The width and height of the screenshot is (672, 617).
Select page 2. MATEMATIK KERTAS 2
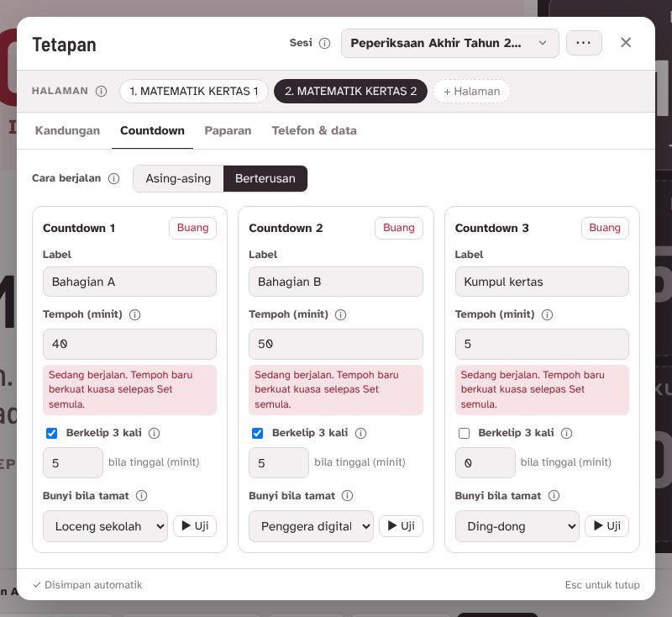350,92
